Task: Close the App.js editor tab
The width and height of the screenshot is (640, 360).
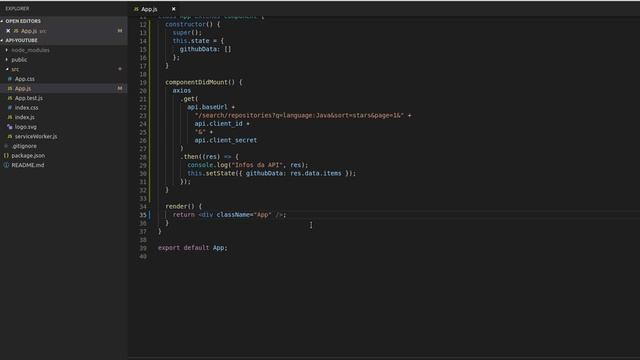Action: tap(173, 9)
